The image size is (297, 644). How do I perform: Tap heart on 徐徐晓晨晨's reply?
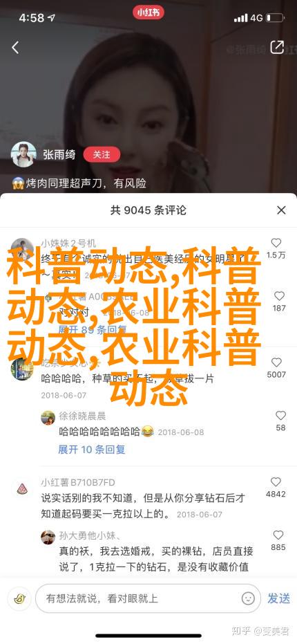pyautogui.click(x=280, y=415)
